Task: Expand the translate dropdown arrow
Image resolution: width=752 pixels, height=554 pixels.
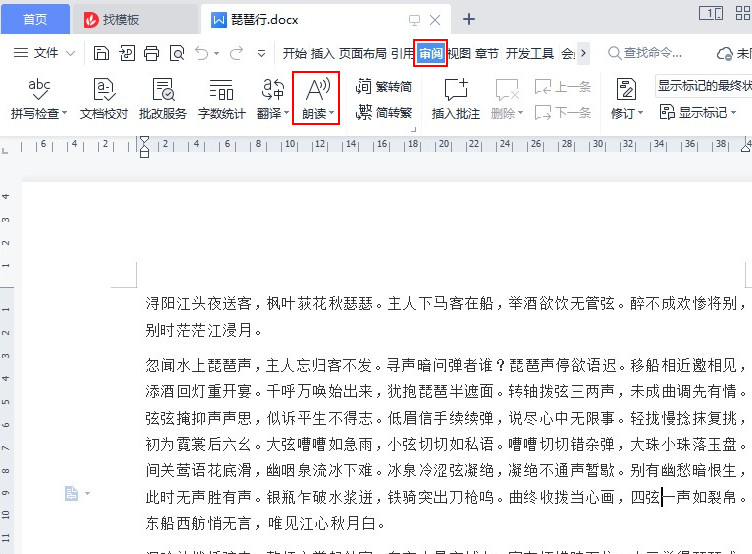Action: coord(286,113)
